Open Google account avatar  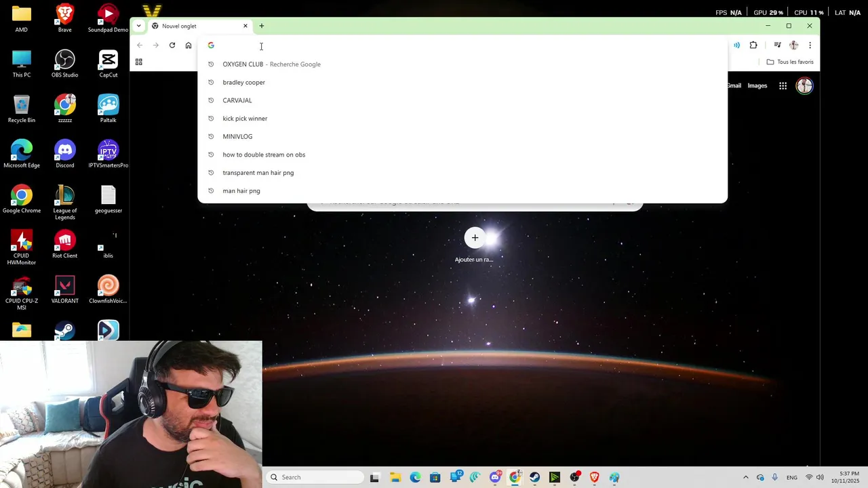[804, 86]
